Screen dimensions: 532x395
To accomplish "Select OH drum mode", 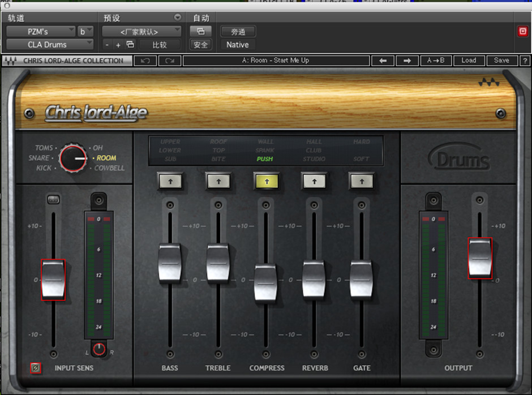I will coord(98,148).
